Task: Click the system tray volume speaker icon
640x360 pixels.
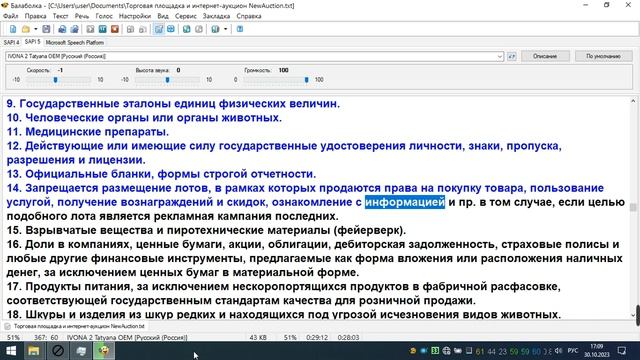Action: click(x=558, y=351)
